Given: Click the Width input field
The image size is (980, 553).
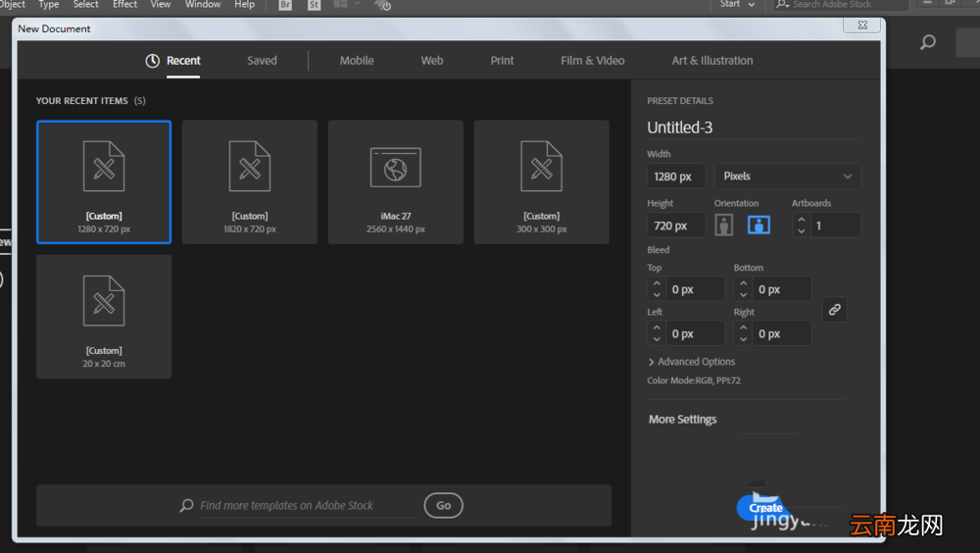Looking at the screenshot, I should coord(676,176).
